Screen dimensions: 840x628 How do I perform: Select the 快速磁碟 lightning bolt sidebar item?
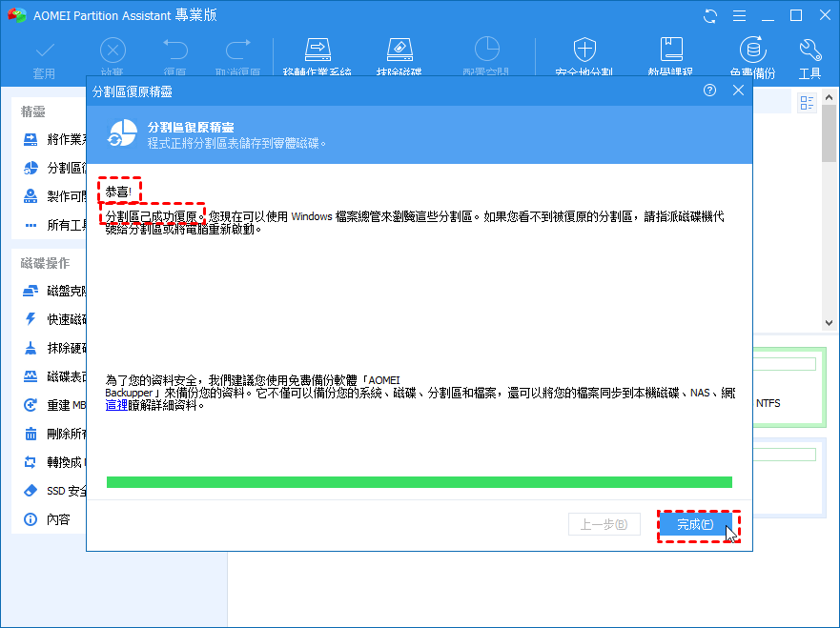click(x=54, y=319)
